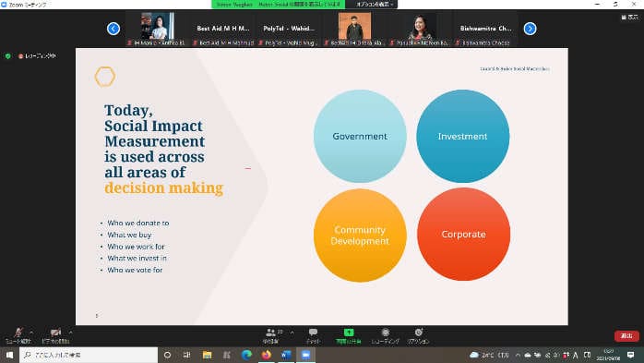Image resolution: width=644 pixels, height=363 pixels.
Task: Show previous participants with left arrow
Action: (x=113, y=29)
